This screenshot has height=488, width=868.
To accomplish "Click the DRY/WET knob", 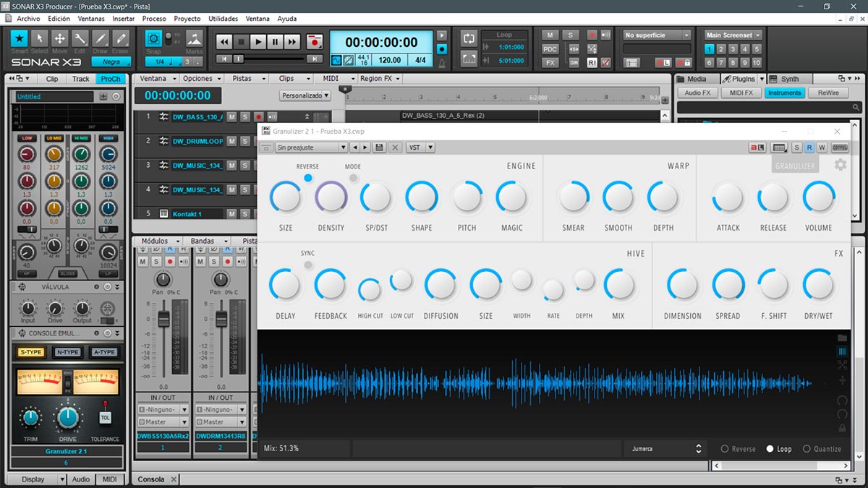I will [x=818, y=285].
